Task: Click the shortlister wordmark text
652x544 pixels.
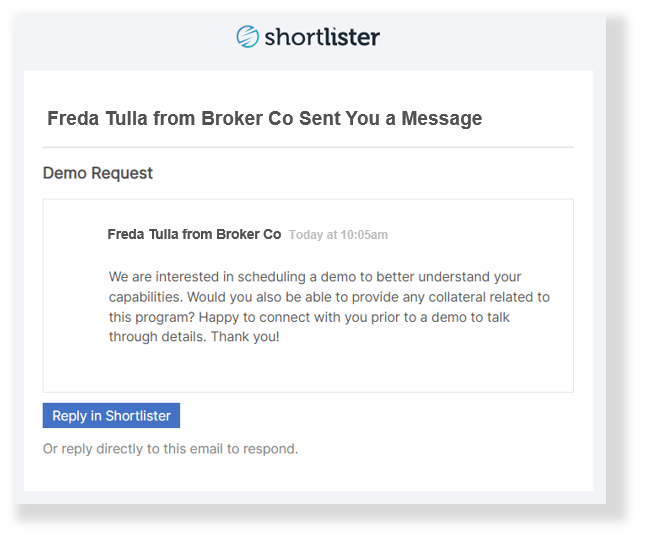Action: 322,37
